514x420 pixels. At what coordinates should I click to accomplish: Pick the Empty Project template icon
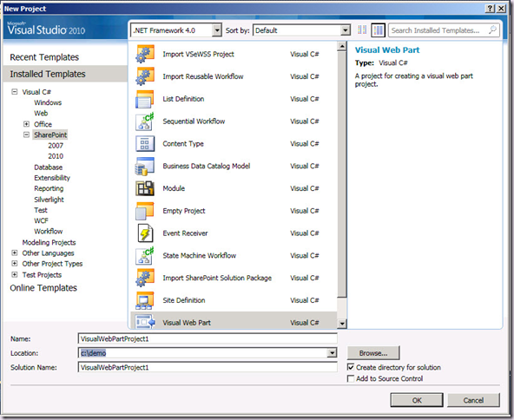144,211
